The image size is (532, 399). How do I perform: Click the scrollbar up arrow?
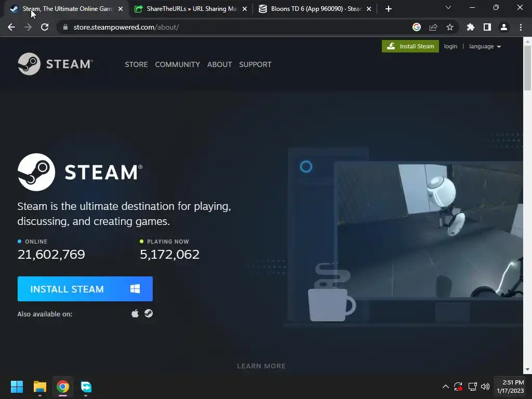(527, 41)
